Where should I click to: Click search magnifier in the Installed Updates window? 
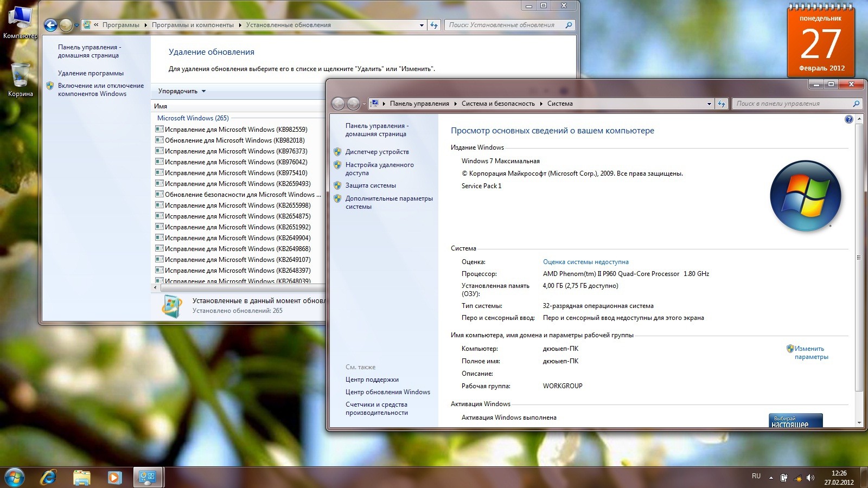pyautogui.click(x=569, y=25)
